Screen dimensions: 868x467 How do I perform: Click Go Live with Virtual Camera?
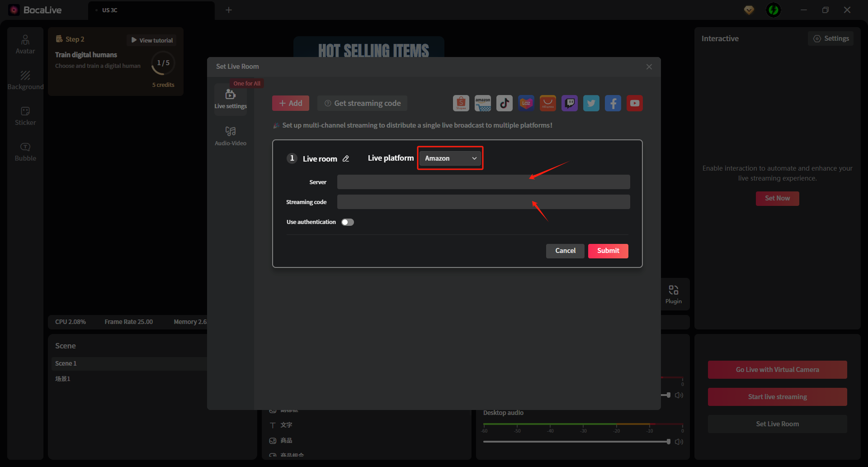[777, 370]
